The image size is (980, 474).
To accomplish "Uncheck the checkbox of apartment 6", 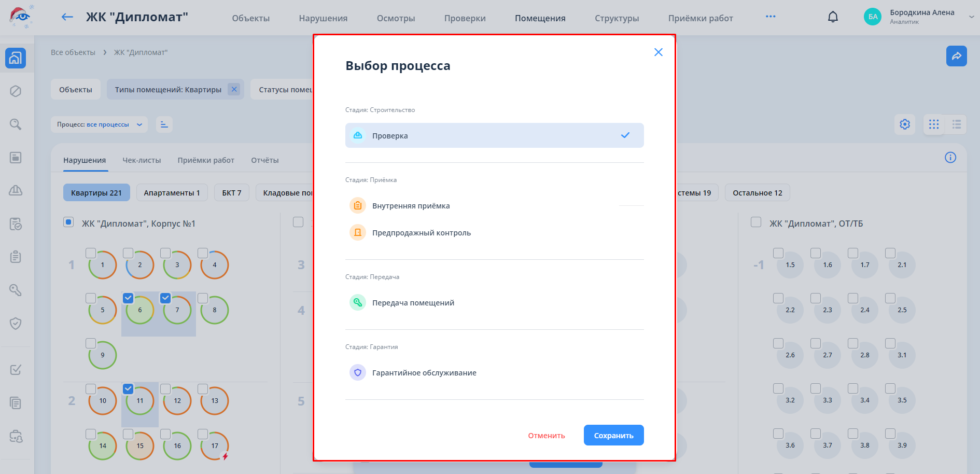I will [128, 298].
